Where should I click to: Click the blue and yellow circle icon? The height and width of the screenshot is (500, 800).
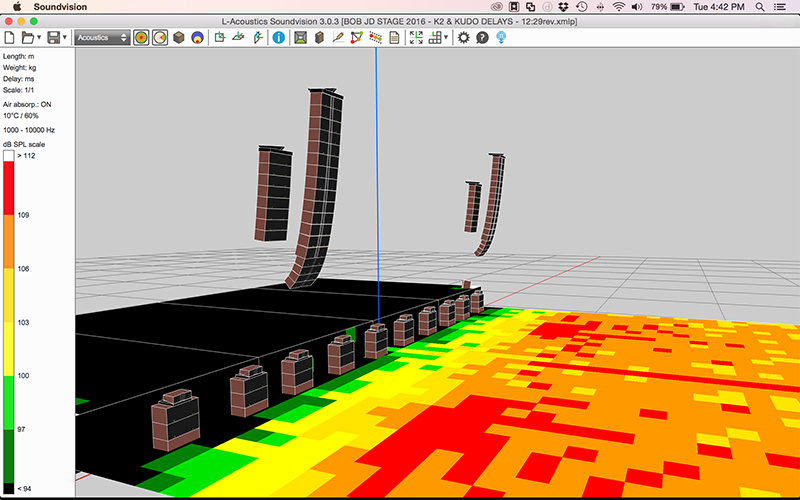pos(197,38)
